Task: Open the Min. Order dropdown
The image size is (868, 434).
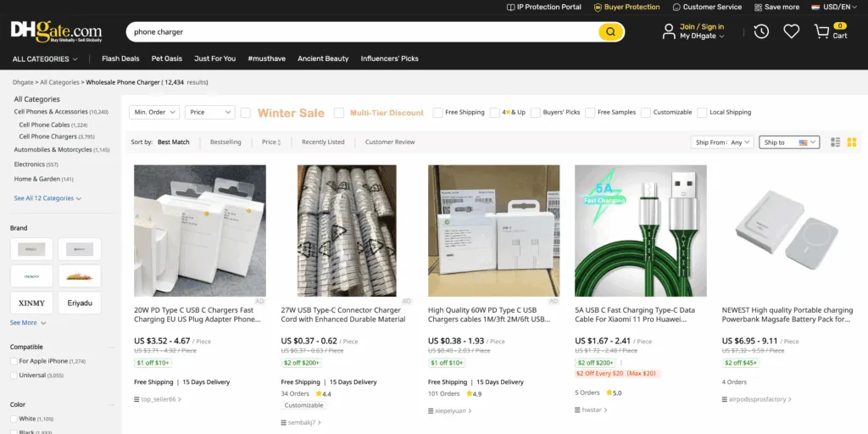Action: click(x=153, y=112)
